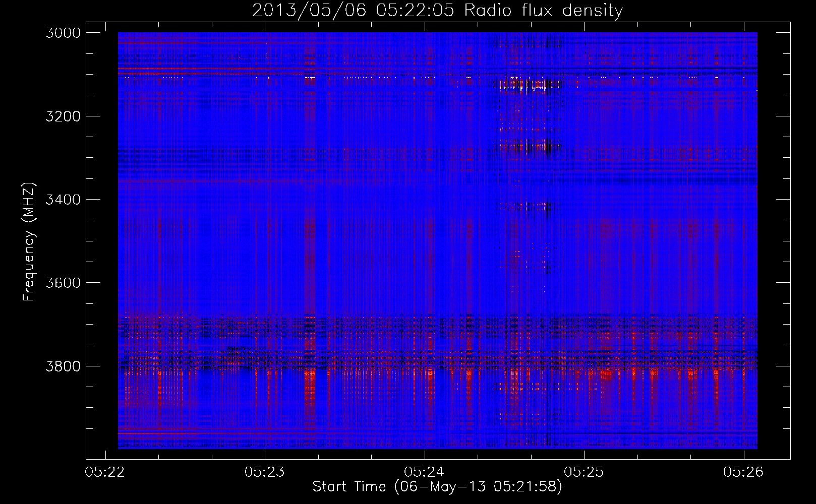Click the '05:23' time axis label
This screenshot has height=504, width=816.
(265, 472)
